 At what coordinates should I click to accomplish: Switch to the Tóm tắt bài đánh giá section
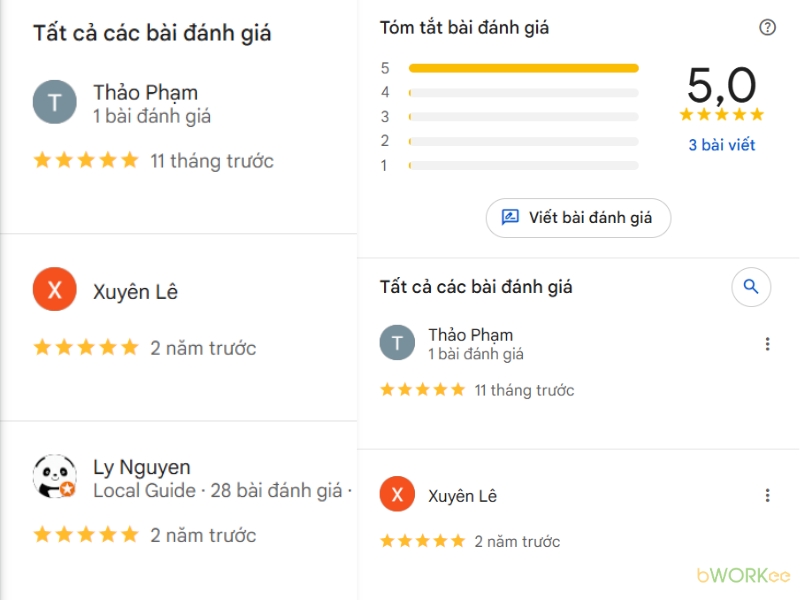tap(463, 27)
